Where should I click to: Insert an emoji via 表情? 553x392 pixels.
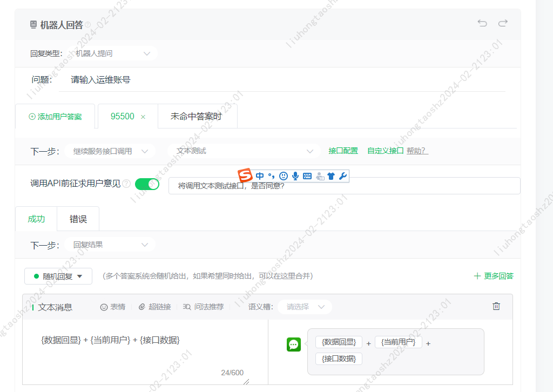coord(113,307)
